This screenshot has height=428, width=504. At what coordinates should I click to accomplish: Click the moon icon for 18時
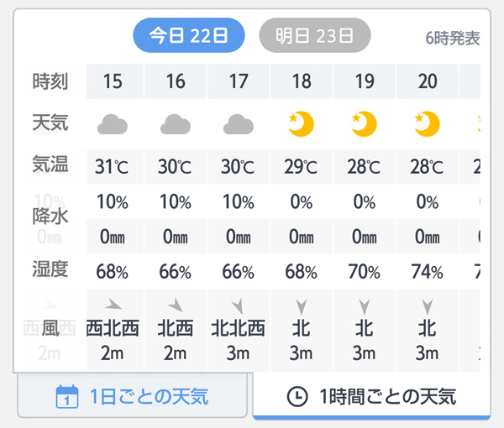click(301, 124)
